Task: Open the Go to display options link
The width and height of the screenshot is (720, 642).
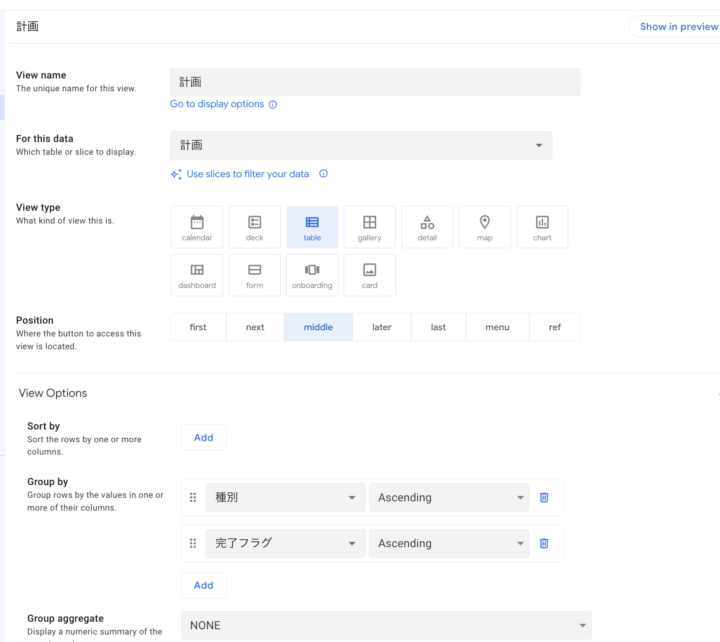Action: click(x=217, y=104)
